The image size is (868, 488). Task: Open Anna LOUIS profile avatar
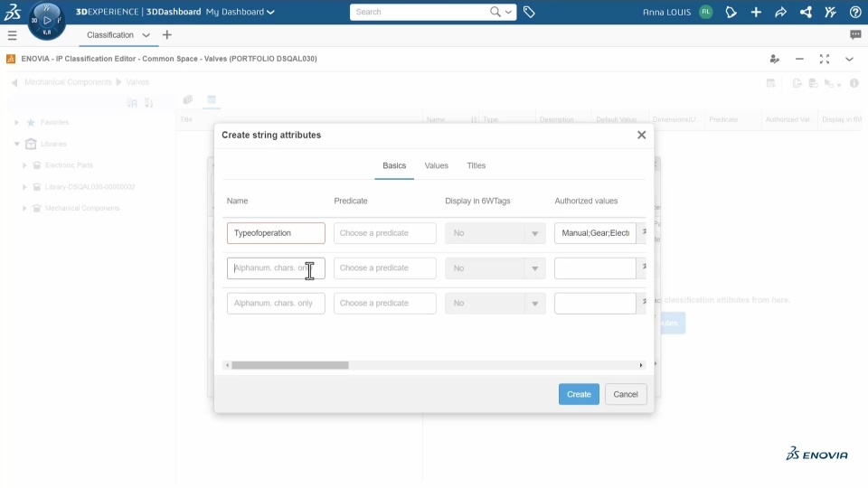click(x=706, y=12)
